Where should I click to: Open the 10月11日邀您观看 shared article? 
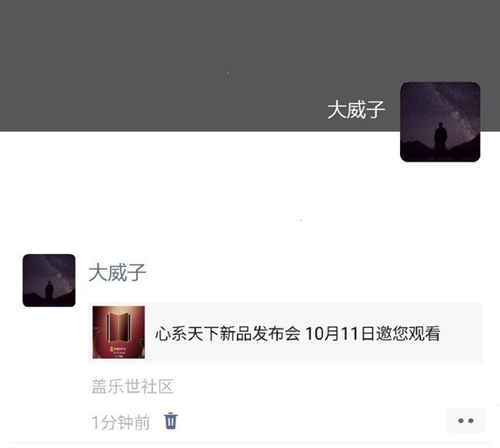click(285, 333)
